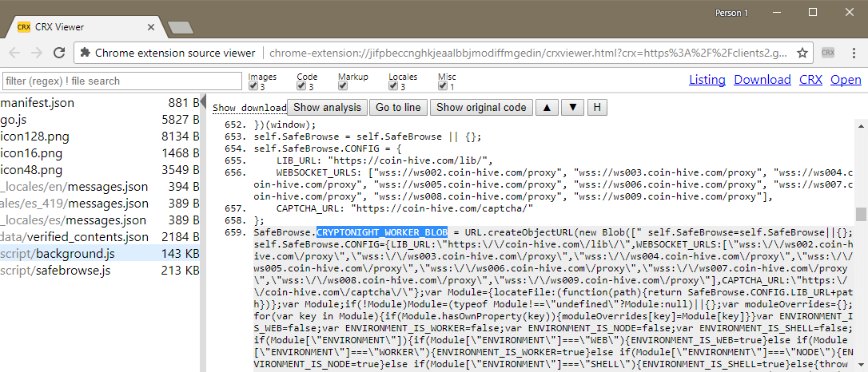Screen dimensions: 868x372
Task: Click code line 657 CAPTCHA_URL
Action: coord(404,208)
